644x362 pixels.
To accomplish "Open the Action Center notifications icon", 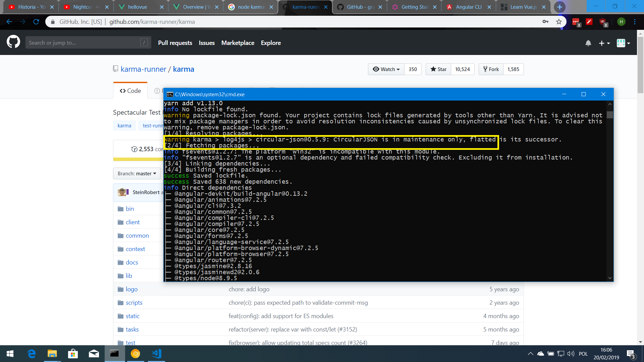I will (x=631, y=354).
